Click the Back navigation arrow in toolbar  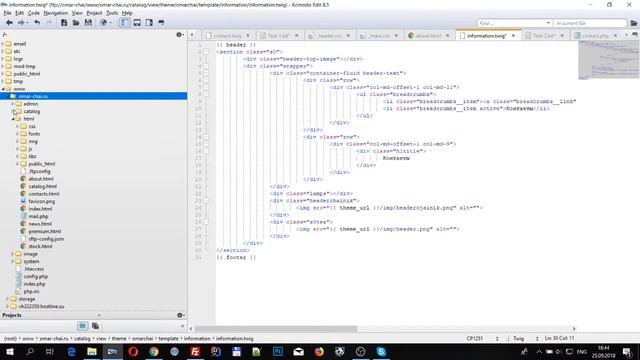[x=9, y=23]
